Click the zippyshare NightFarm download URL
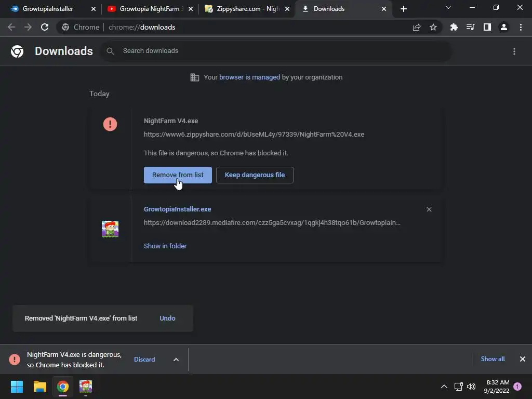The height and width of the screenshot is (399, 532). coord(254,135)
